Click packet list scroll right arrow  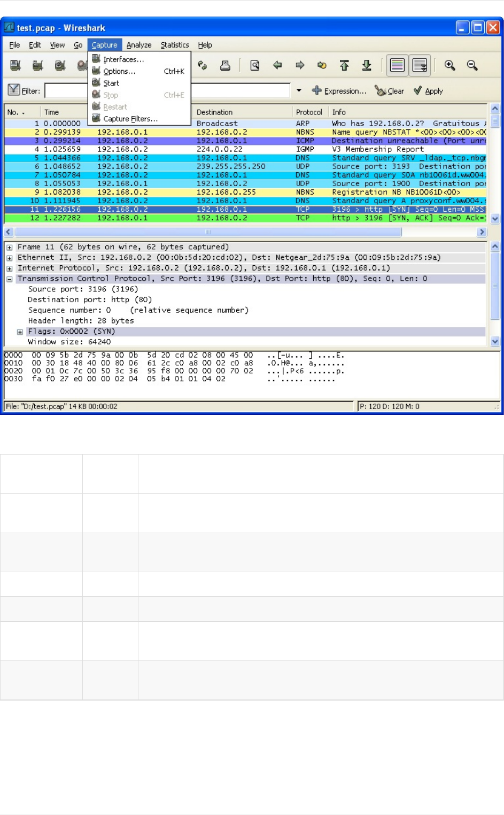click(482, 232)
